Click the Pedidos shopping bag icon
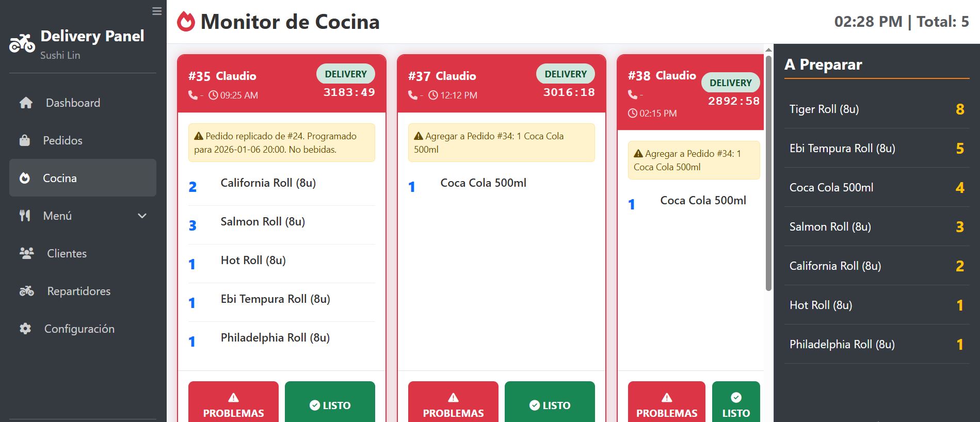 pos(25,140)
